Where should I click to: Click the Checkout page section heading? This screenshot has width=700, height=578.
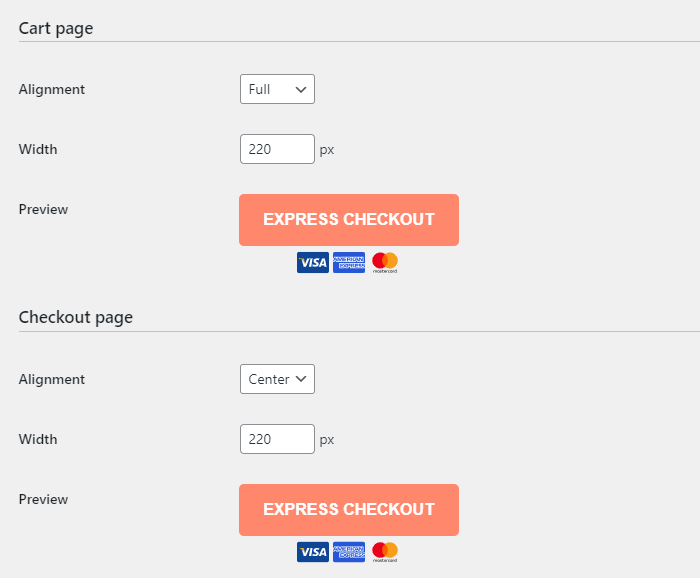point(75,318)
